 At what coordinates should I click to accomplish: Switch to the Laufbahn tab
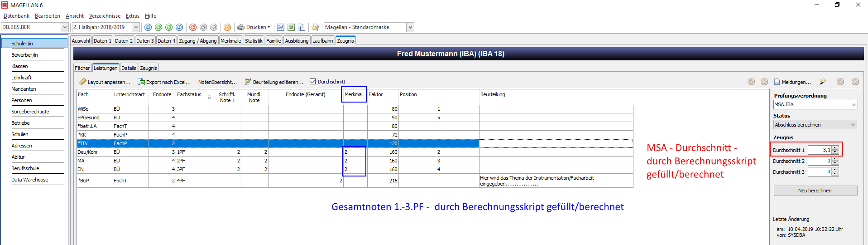323,41
